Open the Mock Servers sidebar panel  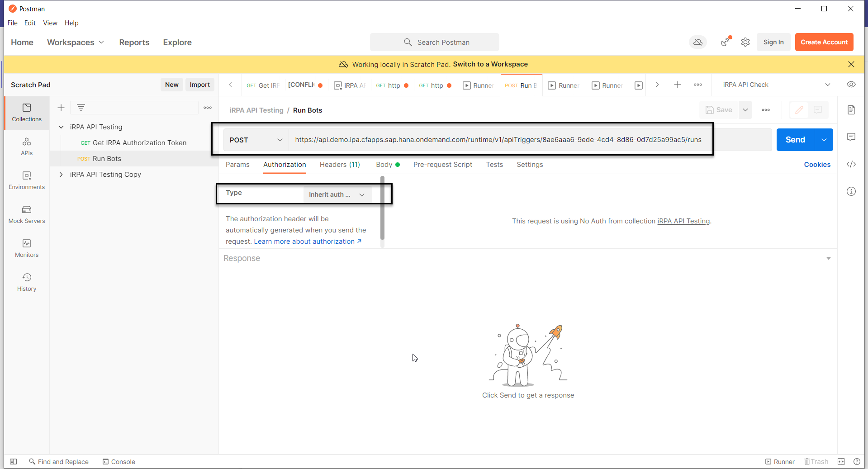click(x=27, y=215)
